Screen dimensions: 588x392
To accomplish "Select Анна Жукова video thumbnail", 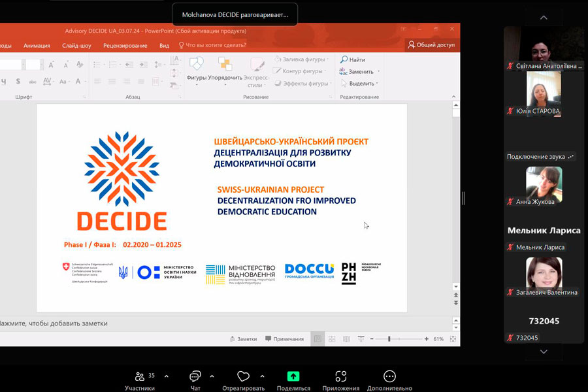I will [544, 186].
